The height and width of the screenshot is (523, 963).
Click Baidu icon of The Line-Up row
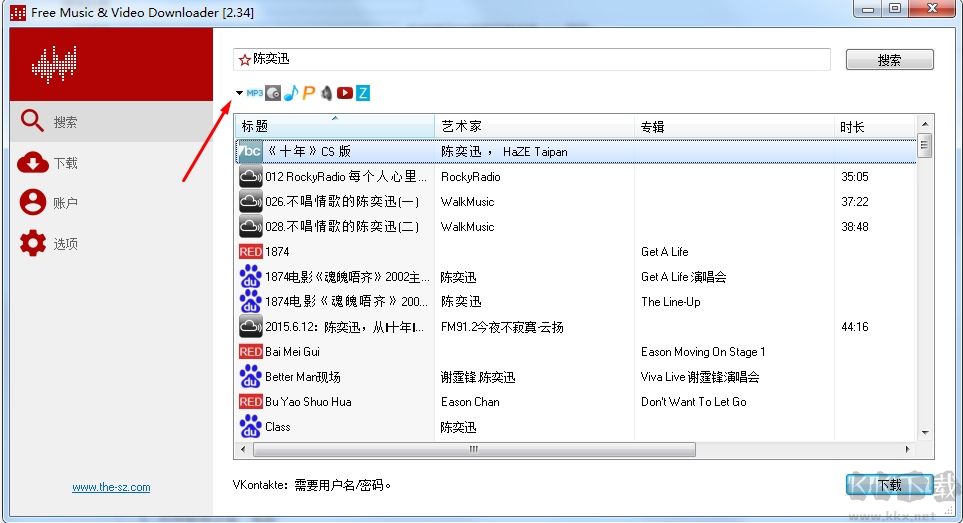251,301
